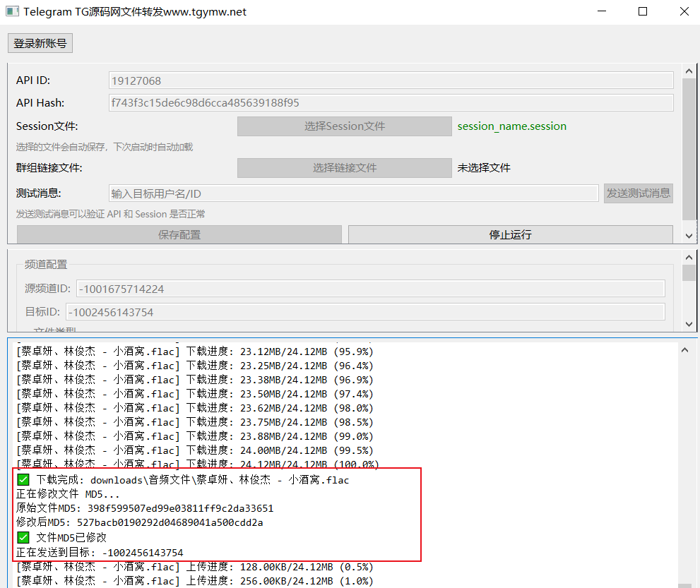This screenshot has height=588, width=700.
Task: Click the log output scroll-up arrow
Action: [685, 350]
